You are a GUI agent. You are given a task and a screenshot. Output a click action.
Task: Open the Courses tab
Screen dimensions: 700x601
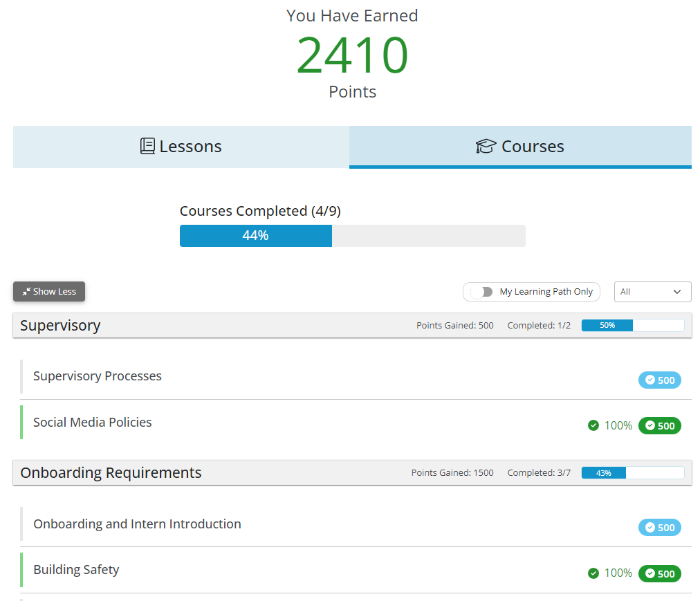pos(520,147)
